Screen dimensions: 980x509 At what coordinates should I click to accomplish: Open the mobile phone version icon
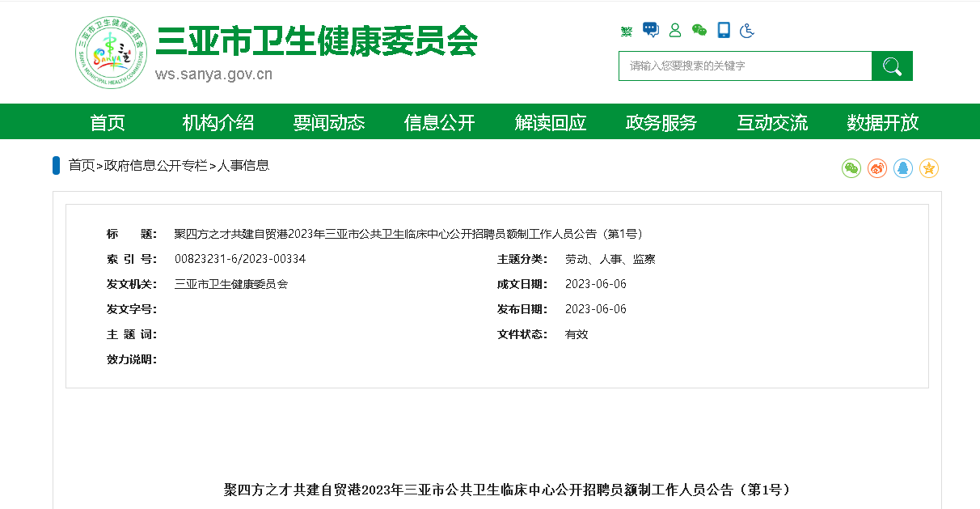[x=724, y=30]
